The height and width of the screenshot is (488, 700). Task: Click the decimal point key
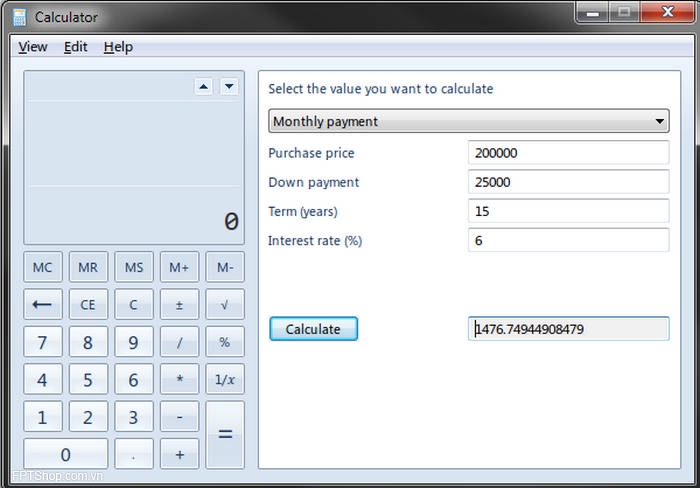tap(134, 454)
